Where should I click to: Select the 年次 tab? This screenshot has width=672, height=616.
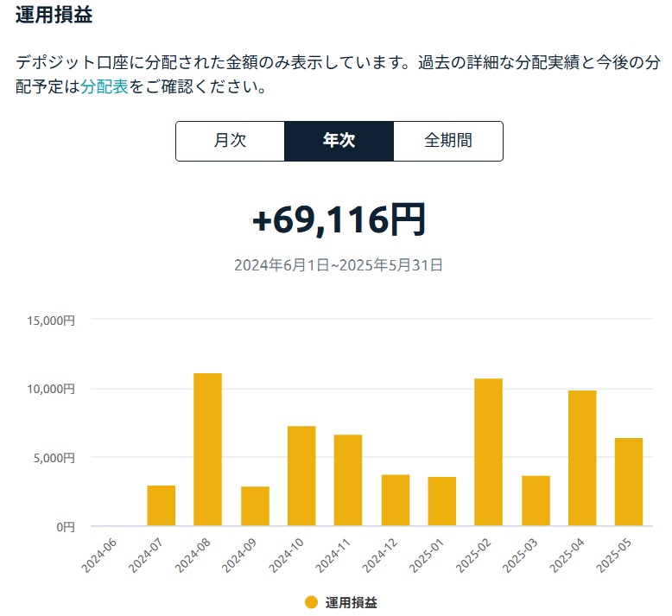pyautogui.click(x=339, y=141)
